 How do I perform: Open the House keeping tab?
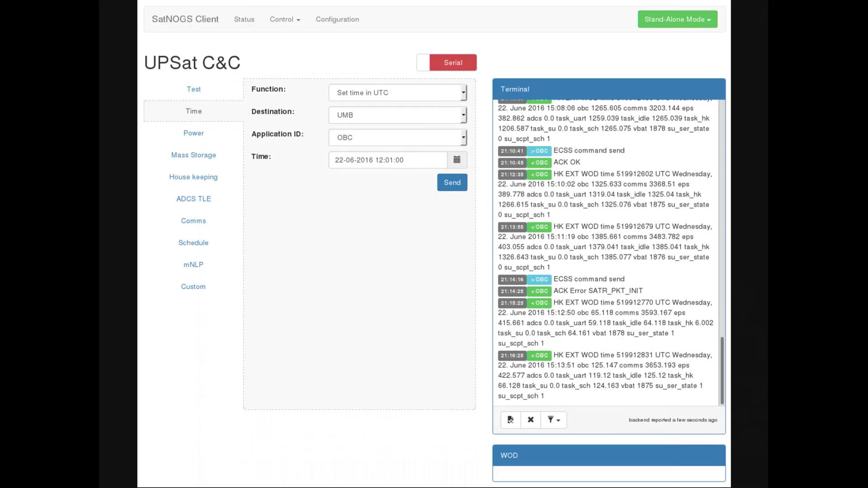pos(193,177)
